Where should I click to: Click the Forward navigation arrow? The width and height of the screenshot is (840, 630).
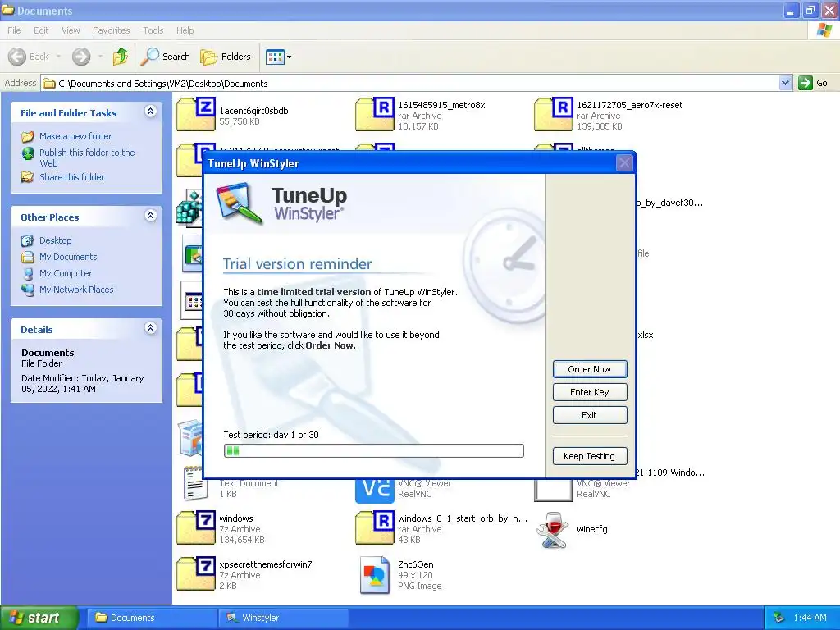point(81,57)
